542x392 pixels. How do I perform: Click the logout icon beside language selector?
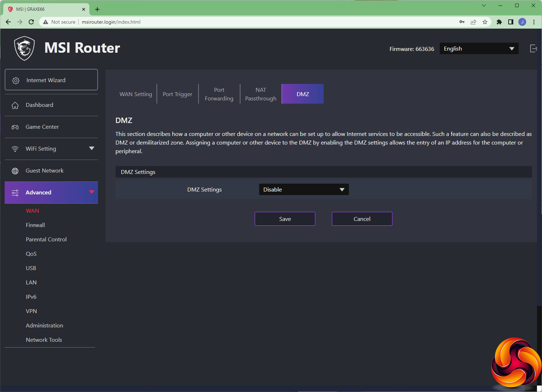click(x=533, y=48)
